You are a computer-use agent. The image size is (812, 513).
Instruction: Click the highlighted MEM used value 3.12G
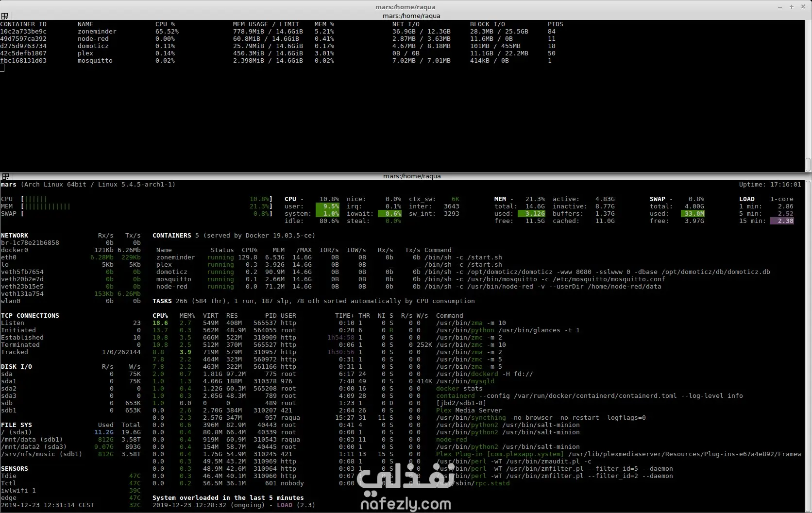(531, 214)
